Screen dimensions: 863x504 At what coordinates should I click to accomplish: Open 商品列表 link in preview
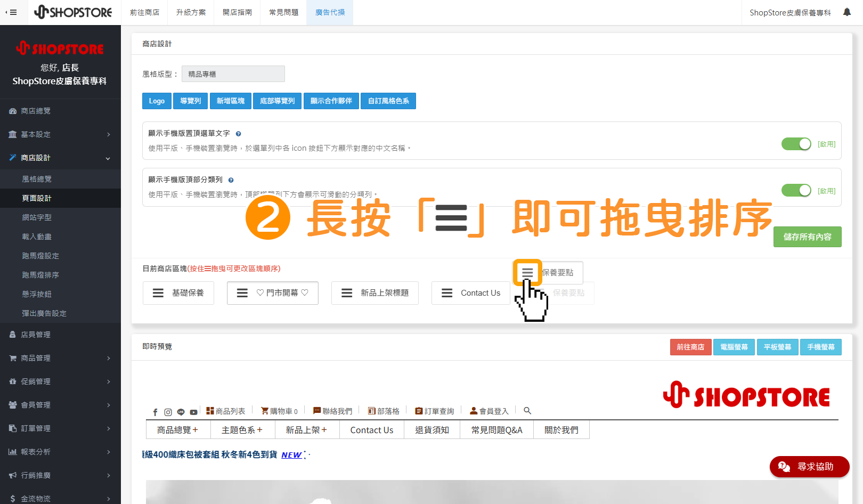(x=226, y=411)
